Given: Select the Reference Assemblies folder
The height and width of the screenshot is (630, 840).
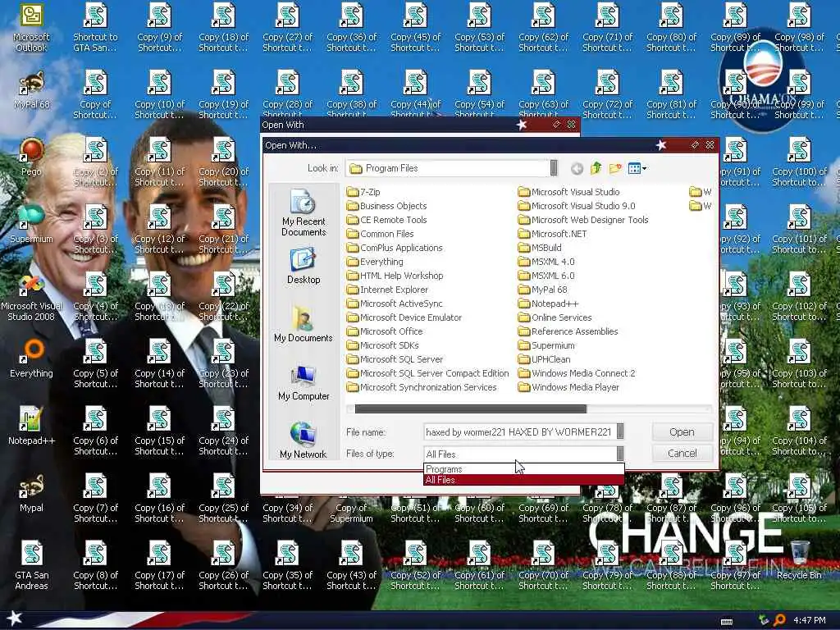Looking at the screenshot, I should (x=568, y=331).
